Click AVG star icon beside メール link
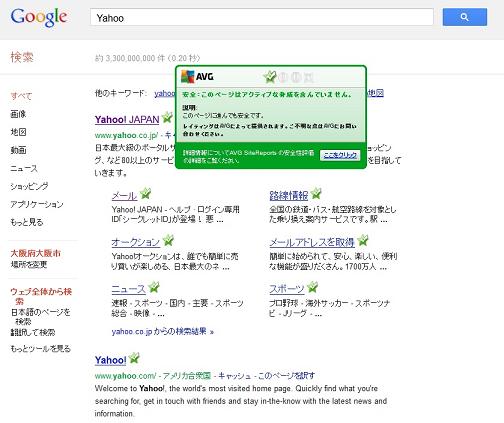This screenshot has width=504, height=423. point(145,193)
